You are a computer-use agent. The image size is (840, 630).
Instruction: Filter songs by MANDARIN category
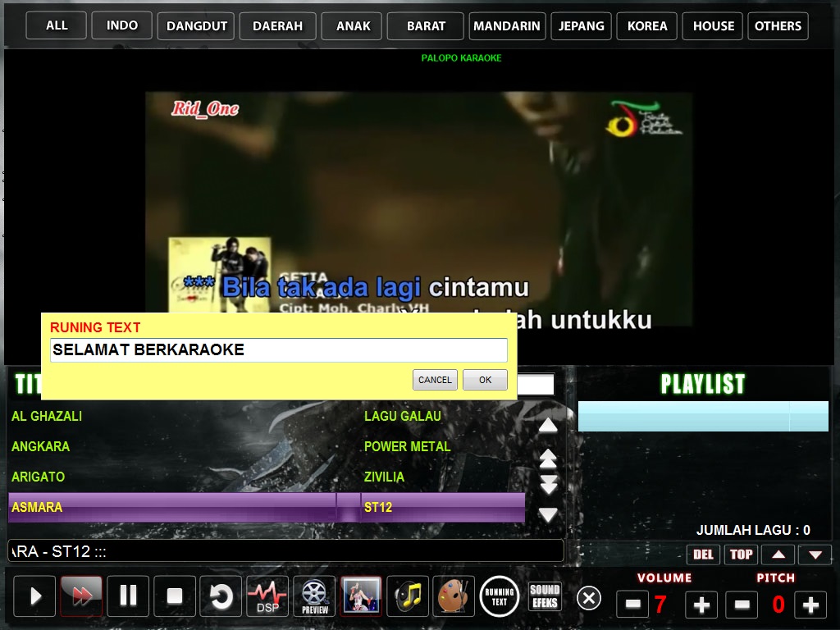click(x=507, y=25)
